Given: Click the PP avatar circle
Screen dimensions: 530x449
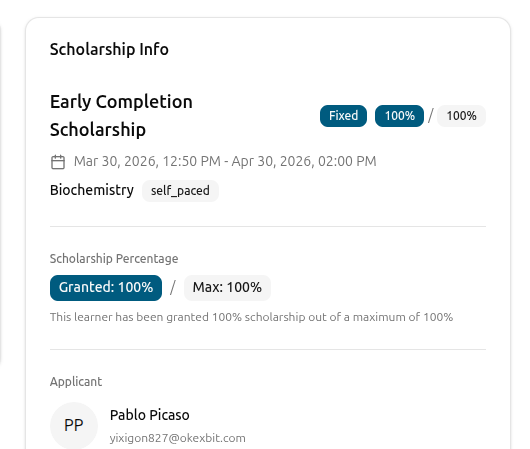Looking at the screenshot, I should (x=74, y=425).
